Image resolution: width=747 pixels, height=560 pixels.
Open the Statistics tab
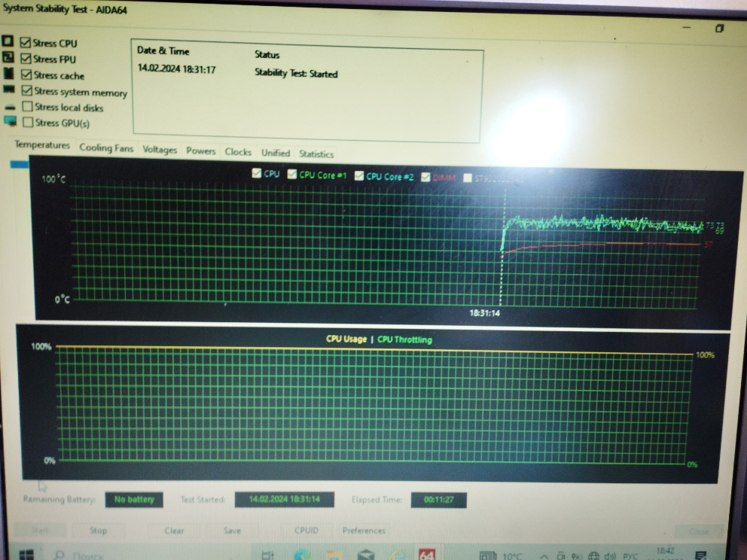tap(316, 154)
